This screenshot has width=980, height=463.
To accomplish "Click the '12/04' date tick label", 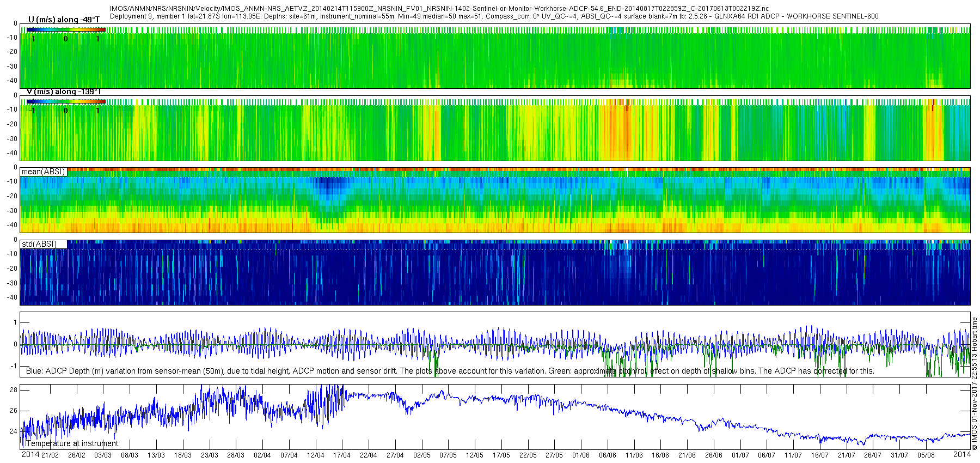I will (x=316, y=455).
